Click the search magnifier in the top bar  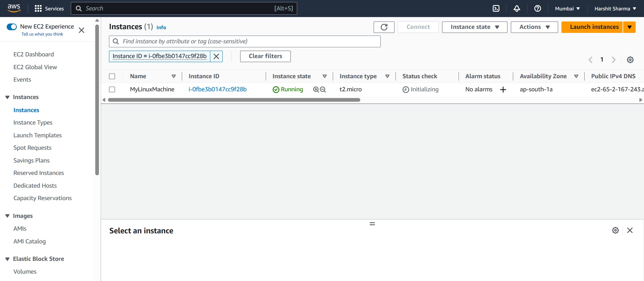79,8
